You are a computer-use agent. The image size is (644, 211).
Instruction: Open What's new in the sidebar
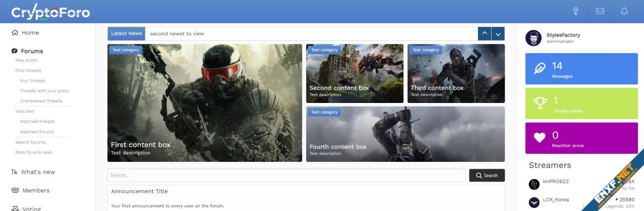38,172
